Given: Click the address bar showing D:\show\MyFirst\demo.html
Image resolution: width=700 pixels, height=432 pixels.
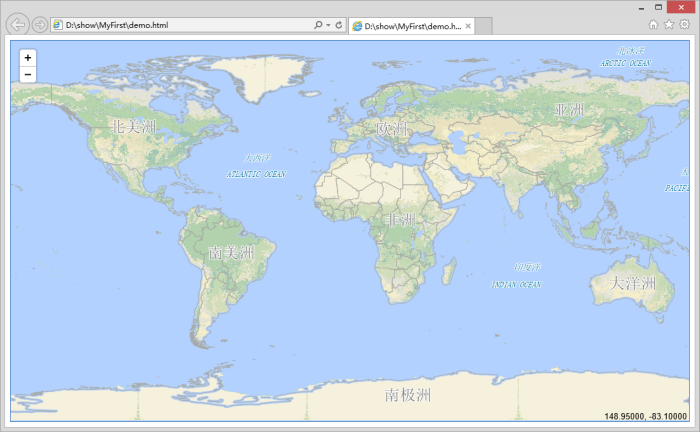Looking at the screenshot, I should [180, 24].
